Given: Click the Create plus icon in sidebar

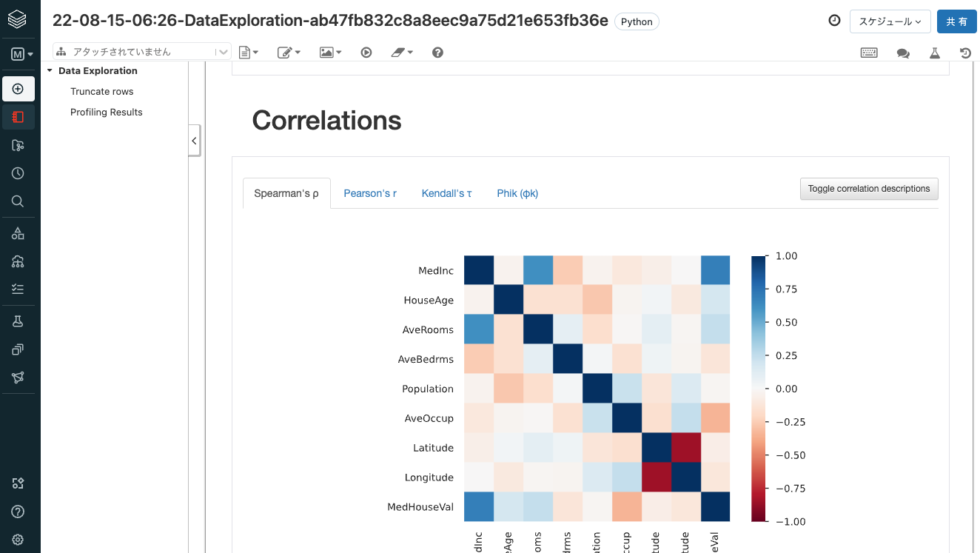Looking at the screenshot, I should tap(19, 89).
